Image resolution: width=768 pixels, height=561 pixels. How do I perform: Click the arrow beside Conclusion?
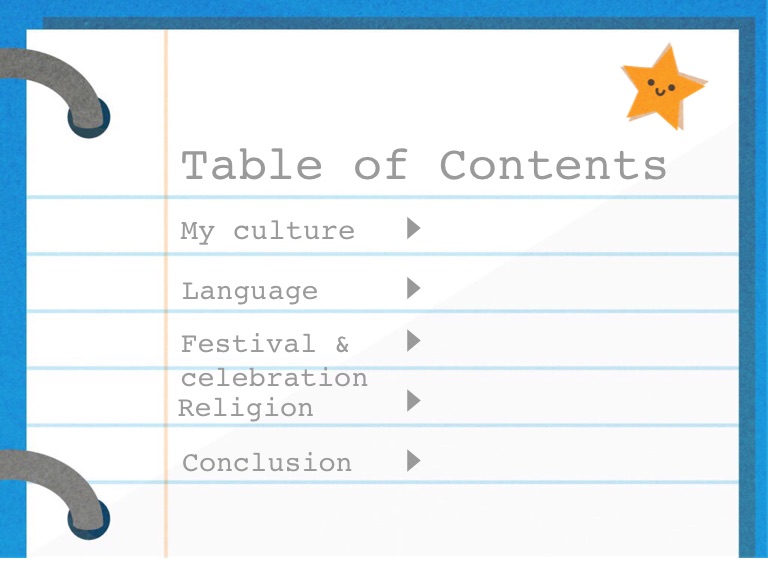pos(413,461)
